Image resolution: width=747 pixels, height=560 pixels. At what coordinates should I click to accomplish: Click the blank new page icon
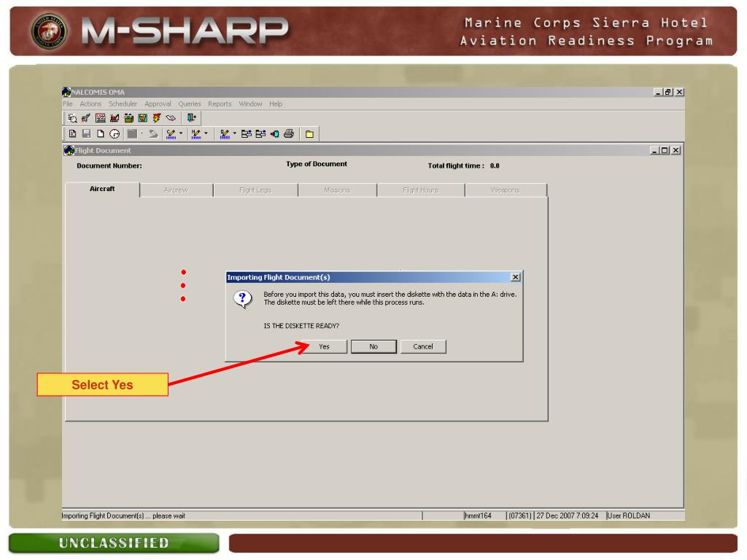101,134
